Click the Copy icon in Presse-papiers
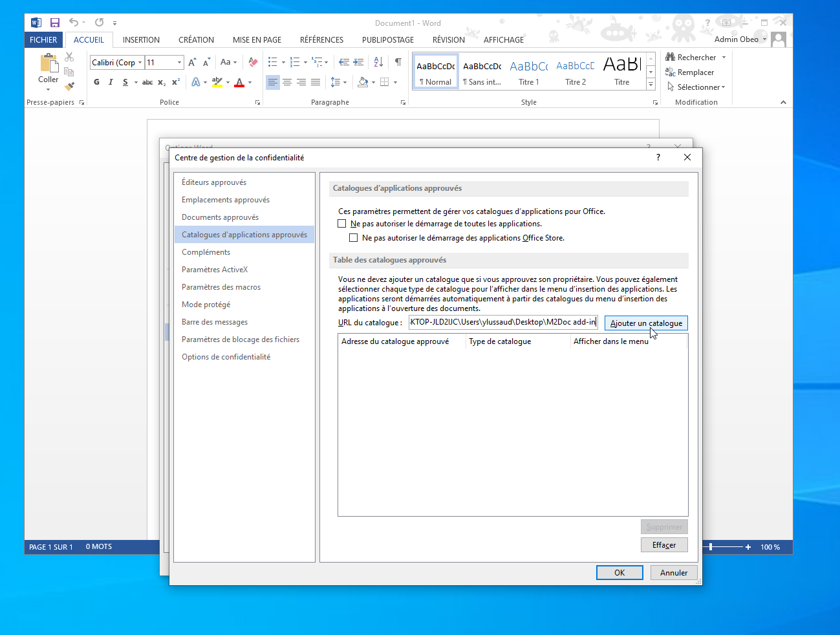This screenshot has height=635, width=840. coord(69,72)
